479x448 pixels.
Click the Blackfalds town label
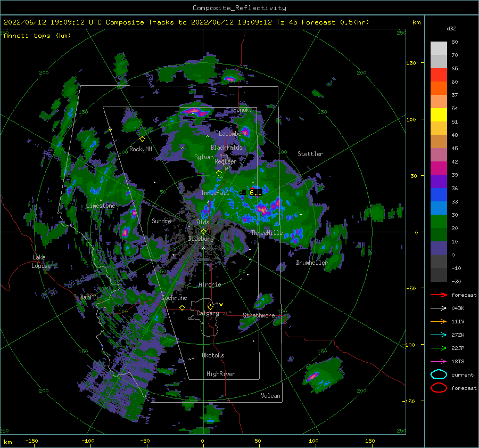226,148
